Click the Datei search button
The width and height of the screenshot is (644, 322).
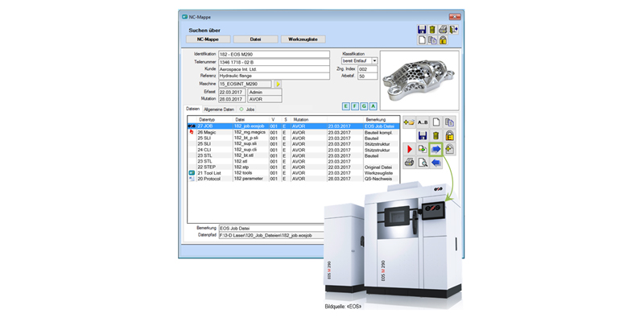click(256, 39)
